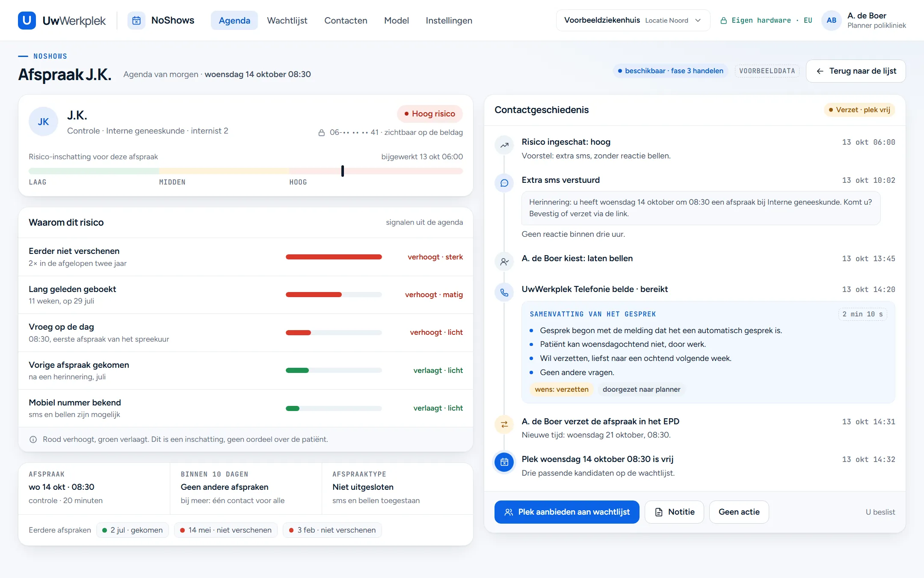
Task: Click the lock icon beside Eigen hardware
Action: (x=723, y=21)
